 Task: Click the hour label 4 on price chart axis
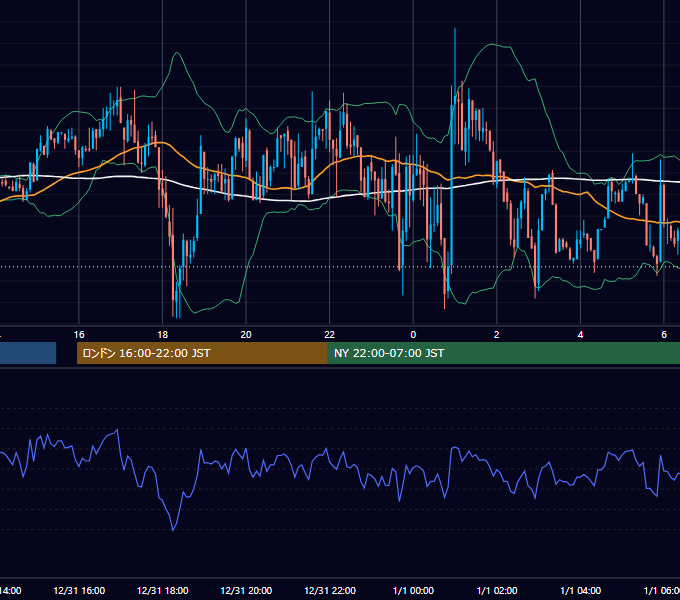coord(580,335)
